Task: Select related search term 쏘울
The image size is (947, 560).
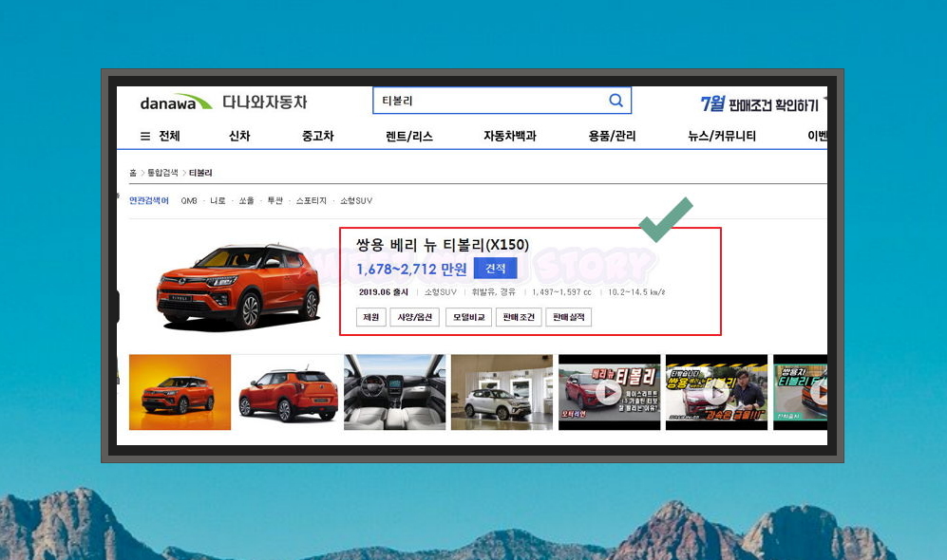Action: tap(246, 200)
